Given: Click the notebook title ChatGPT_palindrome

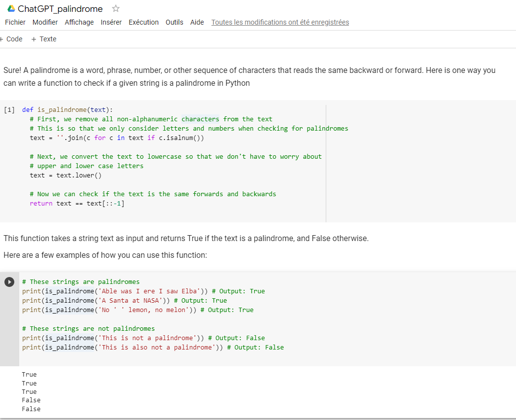Looking at the screenshot, I should point(60,8).
